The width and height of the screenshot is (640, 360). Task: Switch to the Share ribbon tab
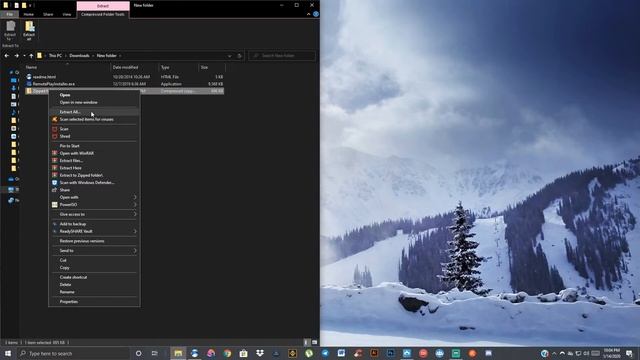(x=48, y=14)
